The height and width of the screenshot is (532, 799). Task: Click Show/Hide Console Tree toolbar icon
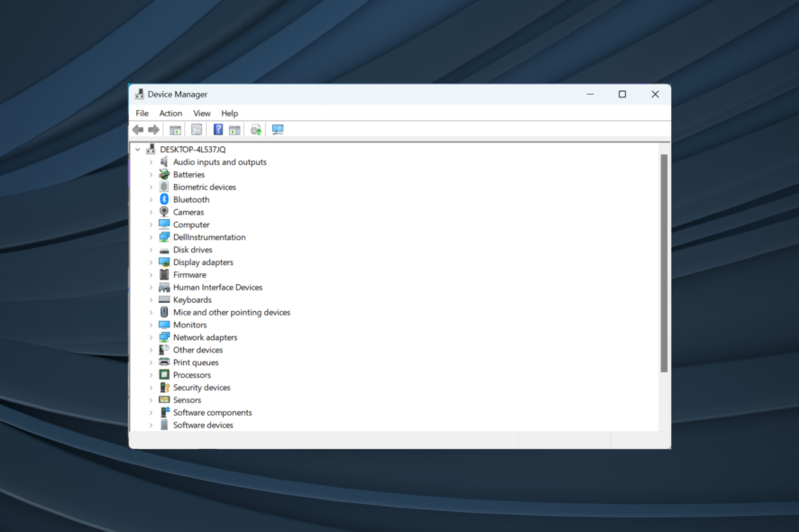pos(175,130)
